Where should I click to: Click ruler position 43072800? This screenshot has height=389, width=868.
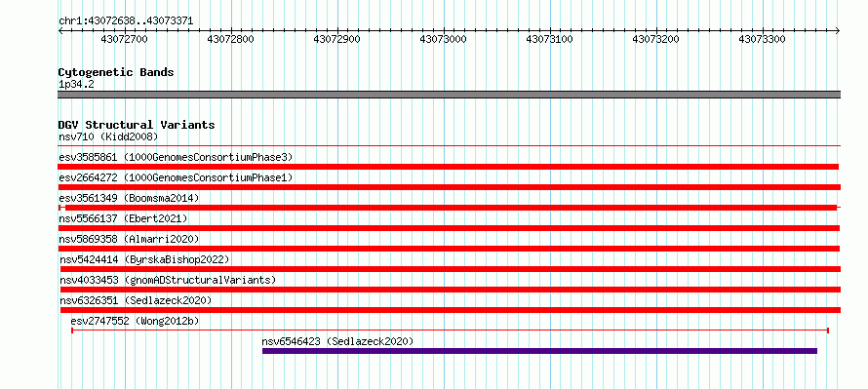pyautogui.click(x=231, y=39)
